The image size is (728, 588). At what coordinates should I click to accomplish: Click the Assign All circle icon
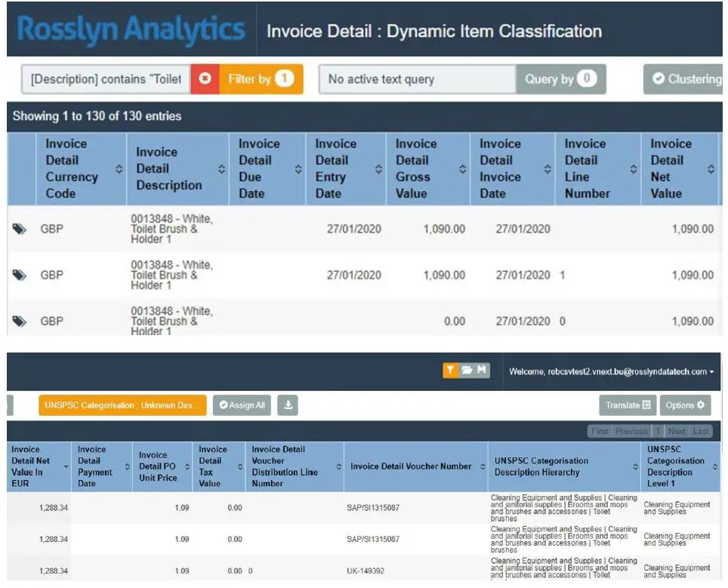click(223, 405)
